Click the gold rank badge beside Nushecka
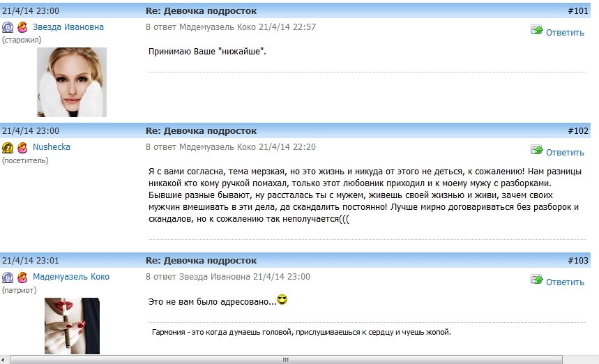Viewport: 599px width, 364px height. pyautogui.click(x=8, y=148)
